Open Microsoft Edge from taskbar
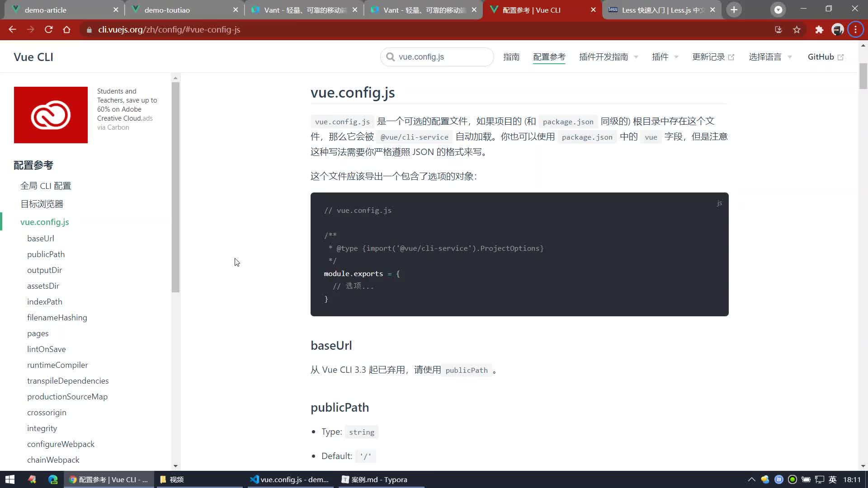The width and height of the screenshot is (868, 488). (x=53, y=479)
